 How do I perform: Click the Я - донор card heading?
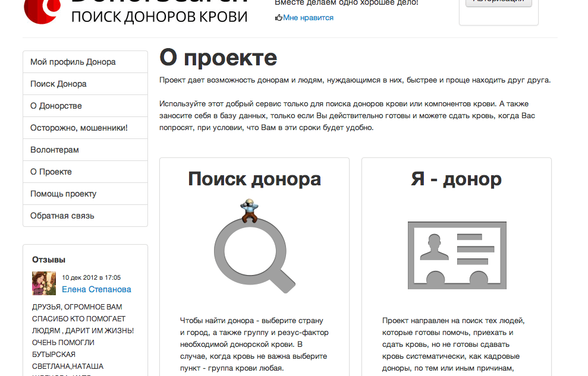(x=456, y=179)
